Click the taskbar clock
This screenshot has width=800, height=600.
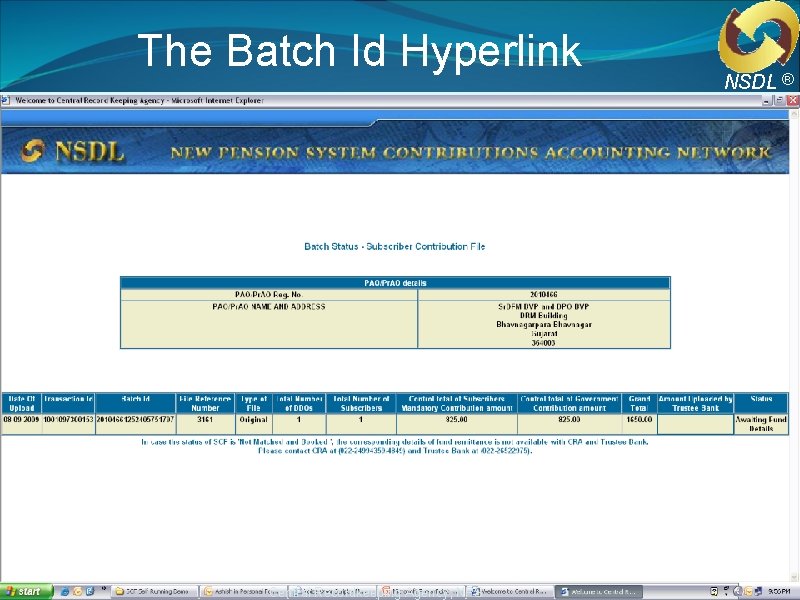pos(779,591)
